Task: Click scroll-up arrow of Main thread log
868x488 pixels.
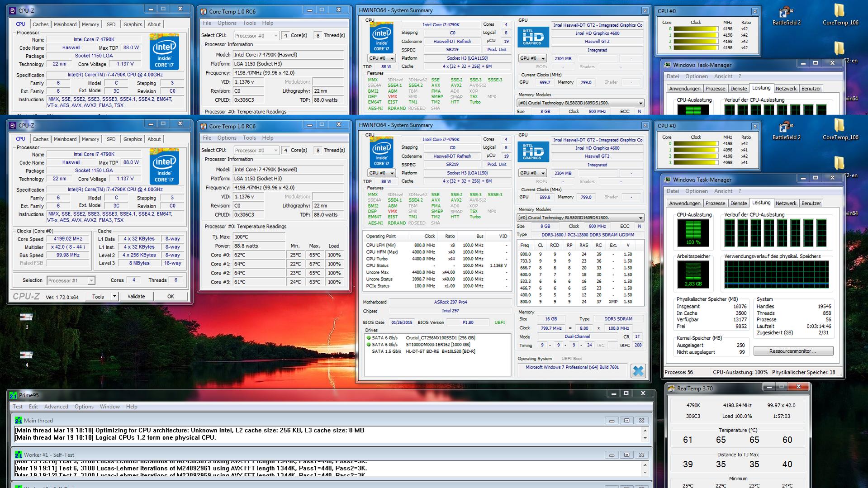Action: tap(645, 431)
